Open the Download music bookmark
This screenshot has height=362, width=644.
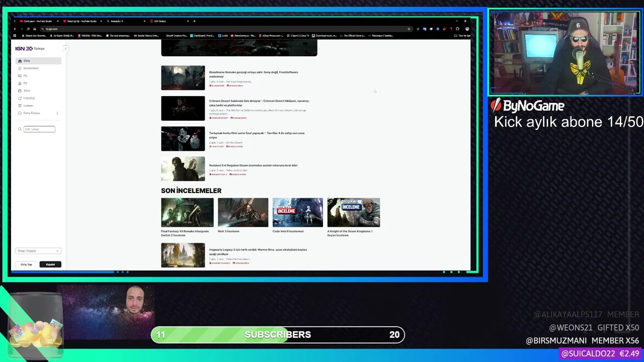click(324, 36)
